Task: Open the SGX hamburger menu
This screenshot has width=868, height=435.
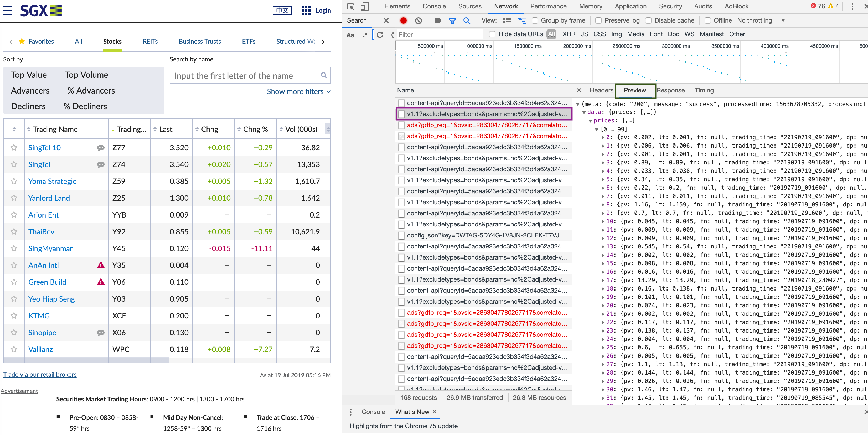Action: 7,11
